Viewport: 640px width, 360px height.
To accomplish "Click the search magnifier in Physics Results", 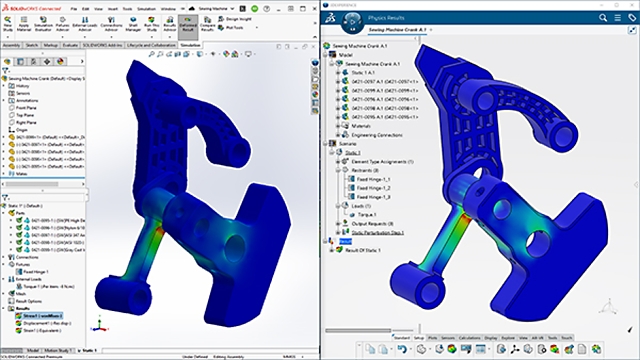I will point(603,18).
